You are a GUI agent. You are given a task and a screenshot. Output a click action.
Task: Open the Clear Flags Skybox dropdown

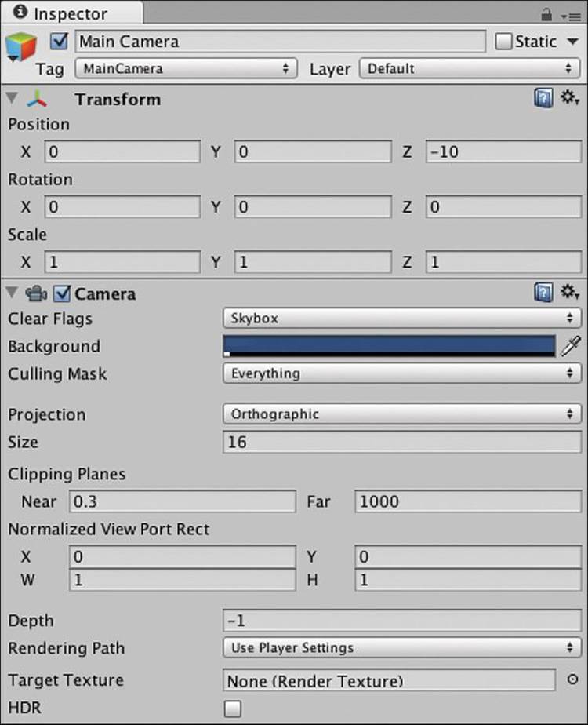pos(402,318)
